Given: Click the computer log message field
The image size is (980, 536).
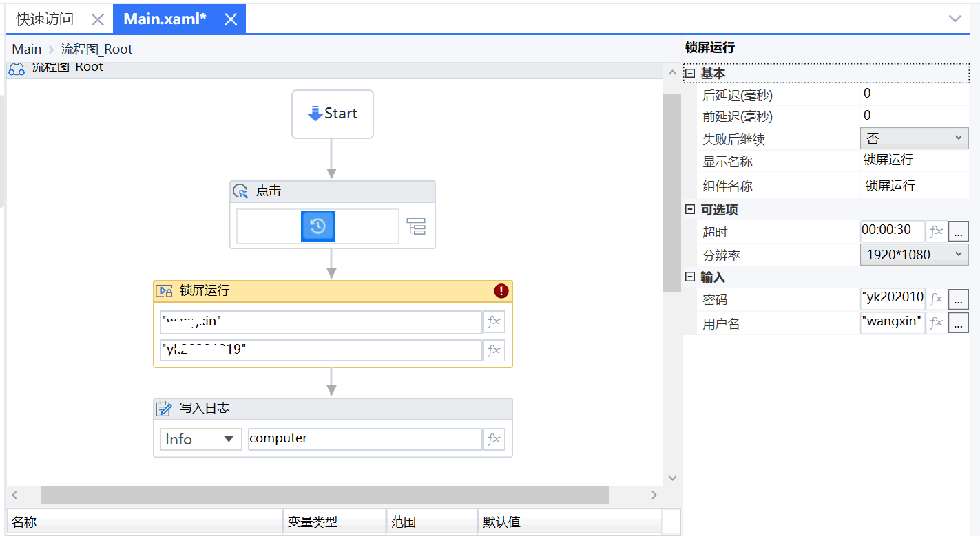Looking at the screenshot, I should point(365,439).
